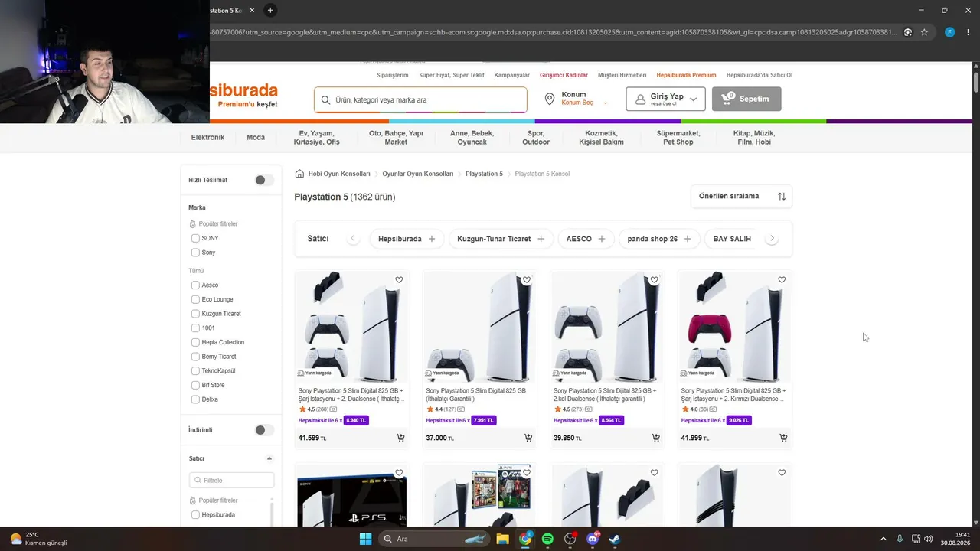Collapse the Satıcı filter section
Viewport: 980px width, 551px height.
269,458
